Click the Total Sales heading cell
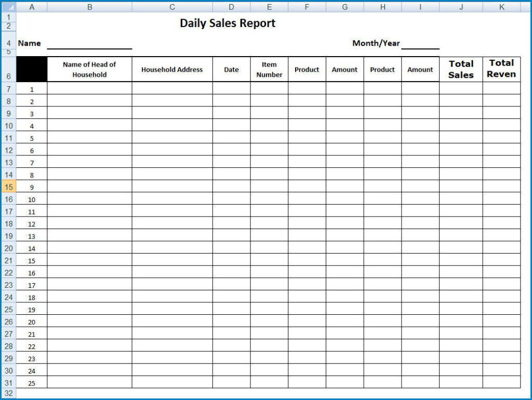The image size is (532, 400). (x=460, y=68)
